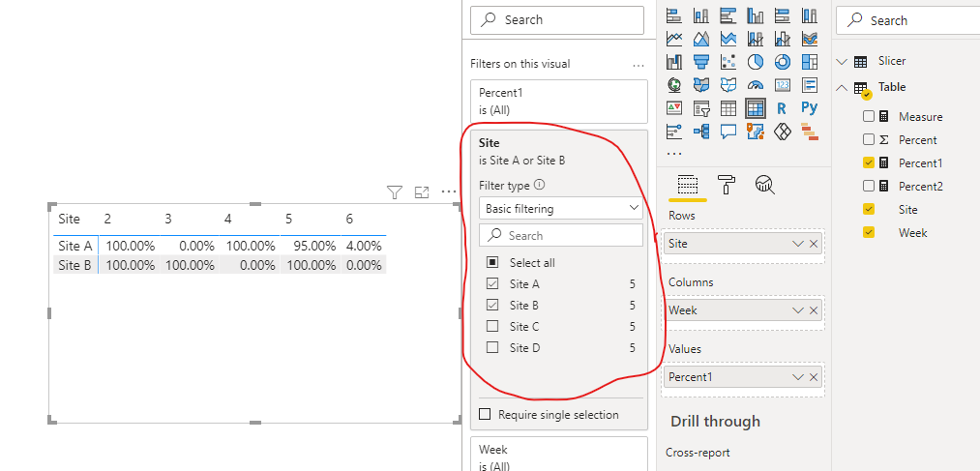The height and width of the screenshot is (471, 980).
Task: Open the Filter type Basic filtering dropdown
Action: tap(561, 209)
